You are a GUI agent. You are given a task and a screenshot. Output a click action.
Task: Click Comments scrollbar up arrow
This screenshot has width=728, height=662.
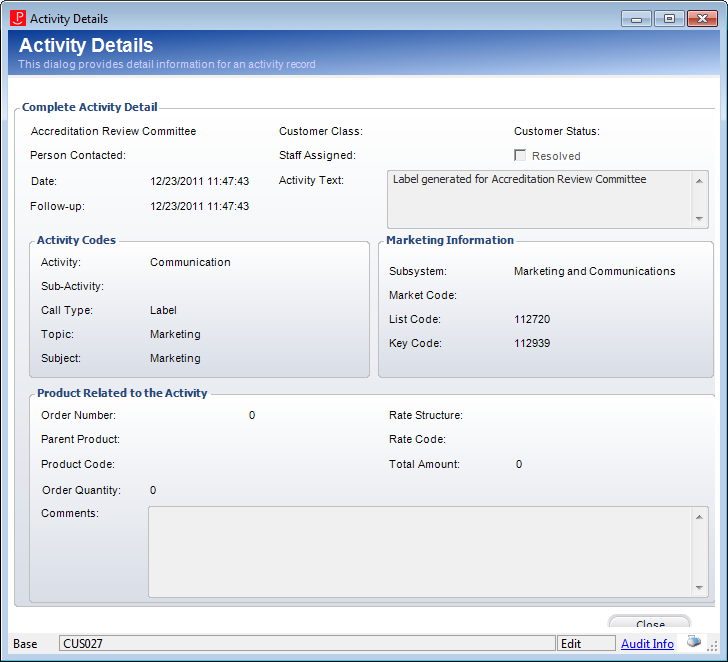(x=699, y=517)
